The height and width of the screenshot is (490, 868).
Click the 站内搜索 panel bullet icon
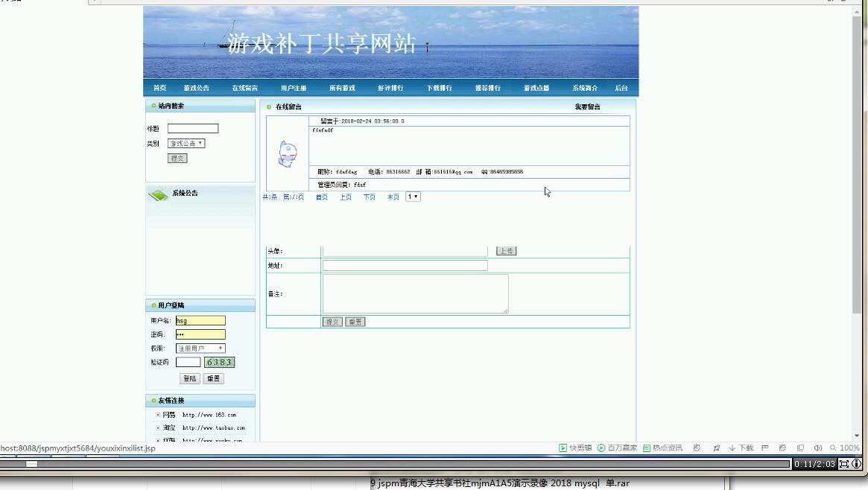click(x=153, y=106)
